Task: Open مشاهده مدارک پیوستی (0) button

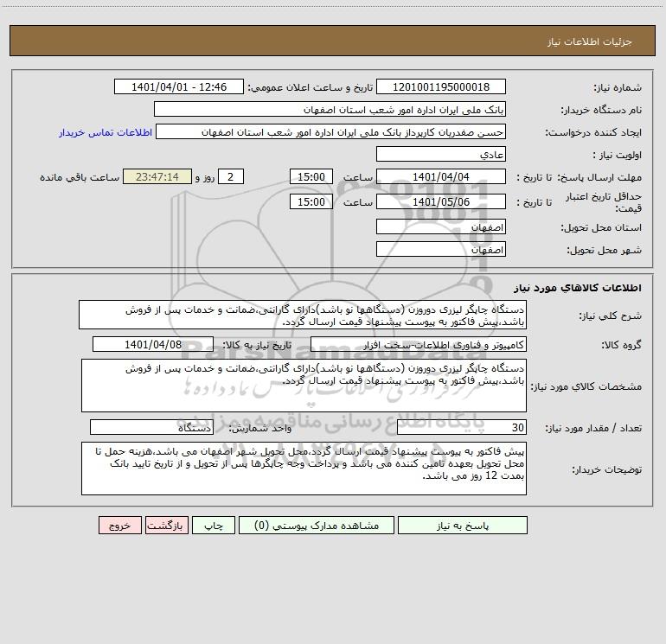Action: pos(317,526)
